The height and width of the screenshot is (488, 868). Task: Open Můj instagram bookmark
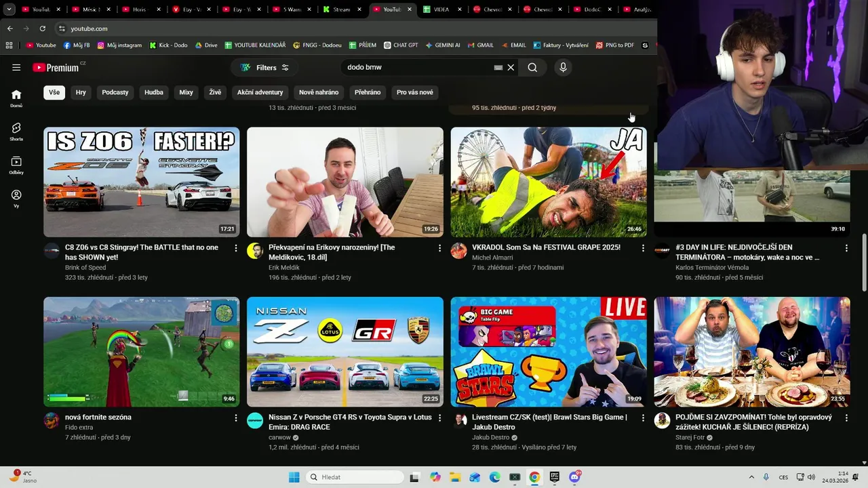[119, 45]
